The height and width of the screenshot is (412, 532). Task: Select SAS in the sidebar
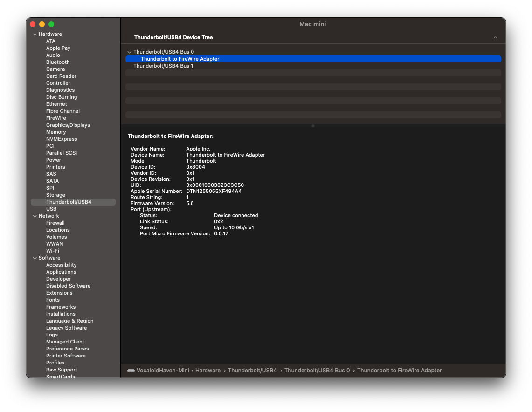(x=51, y=174)
